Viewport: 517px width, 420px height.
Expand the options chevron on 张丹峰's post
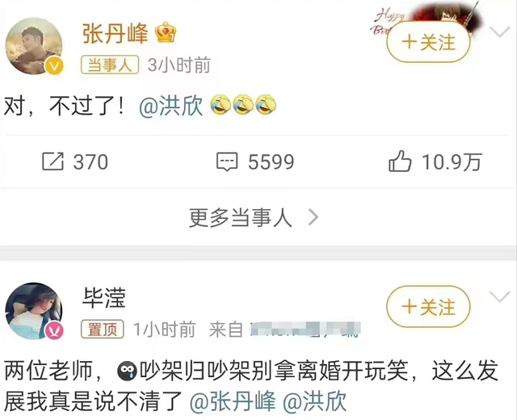pyautogui.click(x=500, y=32)
